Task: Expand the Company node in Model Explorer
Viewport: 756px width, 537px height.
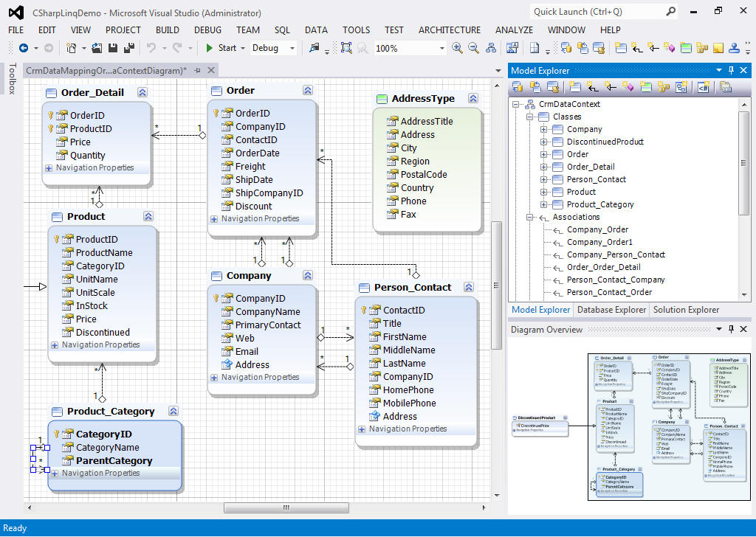Action: click(543, 129)
